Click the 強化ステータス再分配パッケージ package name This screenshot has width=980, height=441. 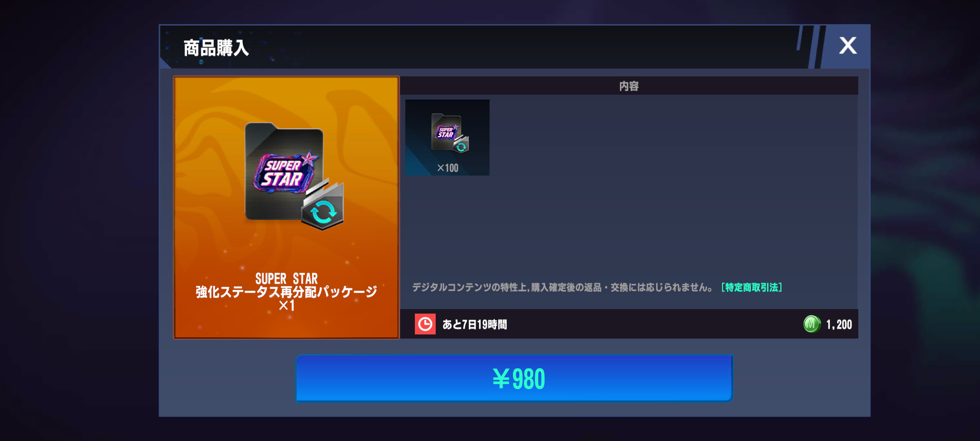[286, 292]
